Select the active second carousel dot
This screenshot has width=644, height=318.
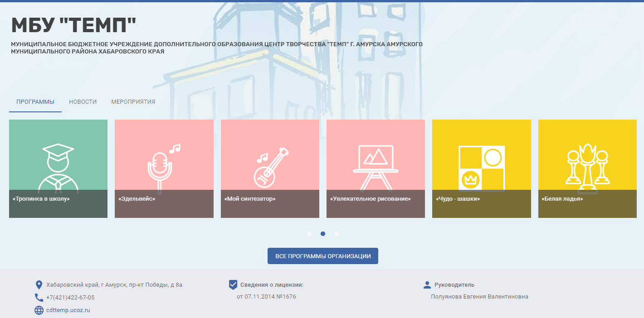coord(323,234)
